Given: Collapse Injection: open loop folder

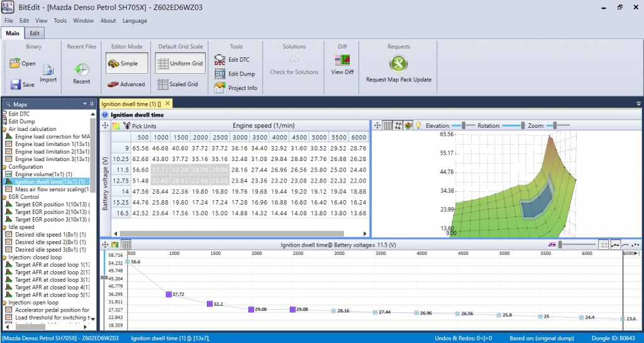Looking at the screenshot, I should point(5,303).
